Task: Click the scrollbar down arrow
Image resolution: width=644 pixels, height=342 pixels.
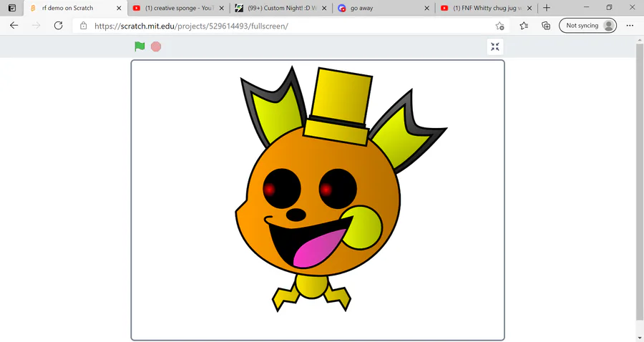Action: pyautogui.click(x=640, y=338)
